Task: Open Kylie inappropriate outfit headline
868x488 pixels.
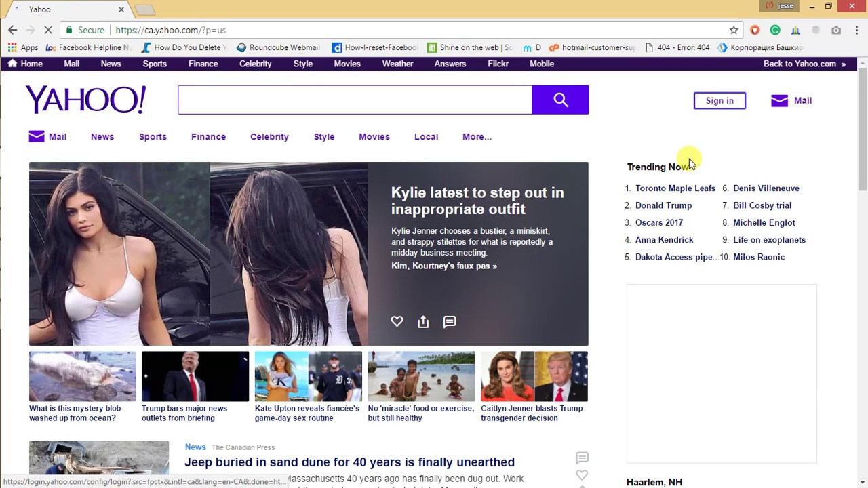Action: click(x=477, y=201)
